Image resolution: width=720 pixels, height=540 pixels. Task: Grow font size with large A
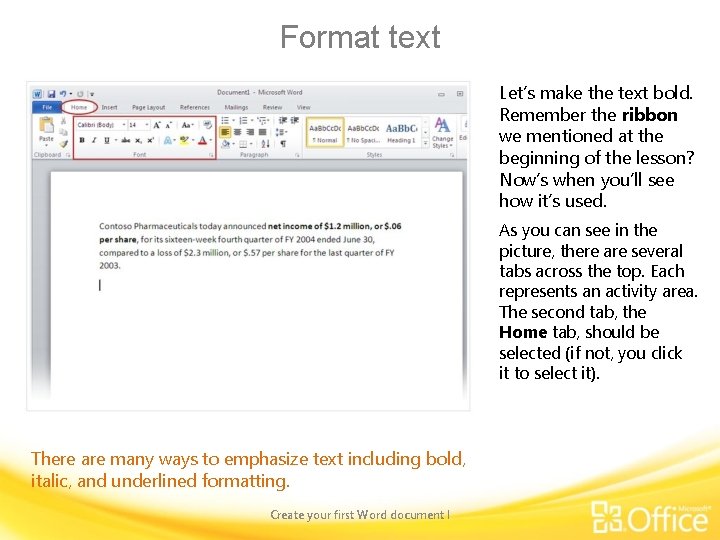click(157, 125)
